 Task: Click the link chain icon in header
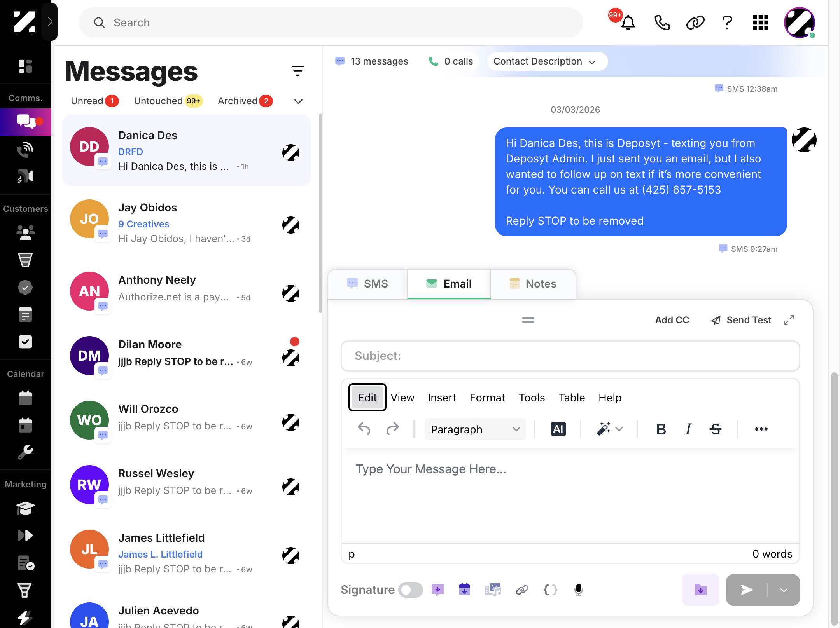pyautogui.click(x=695, y=23)
